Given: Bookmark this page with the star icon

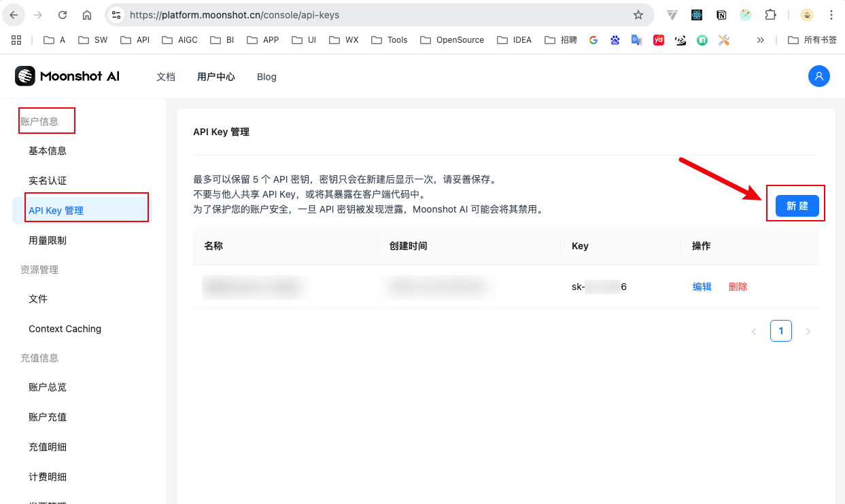Looking at the screenshot, I should pyautogui.click(x=638, y=15).
